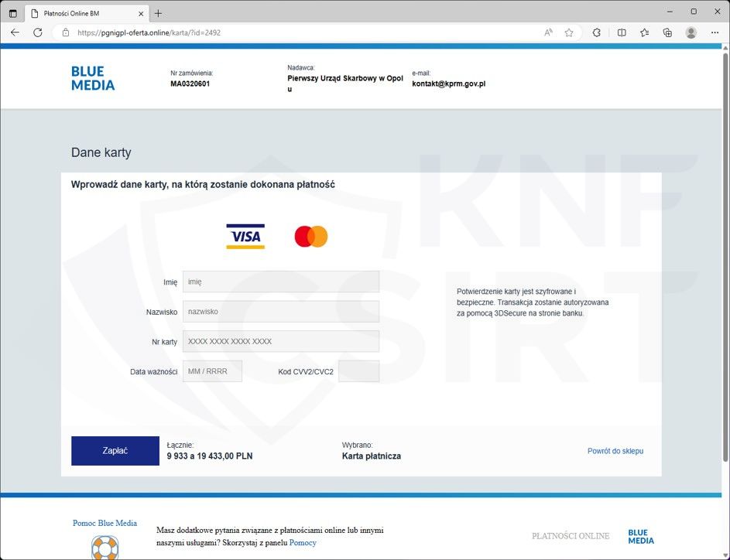730x560 pixels.
Task: Toggle the Read aloud icon
Action: pyautogui.click(x=548, y=32)
